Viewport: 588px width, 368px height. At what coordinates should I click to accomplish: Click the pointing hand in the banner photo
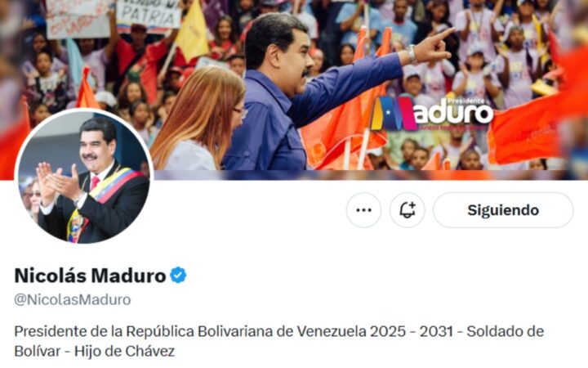point(436,45)
